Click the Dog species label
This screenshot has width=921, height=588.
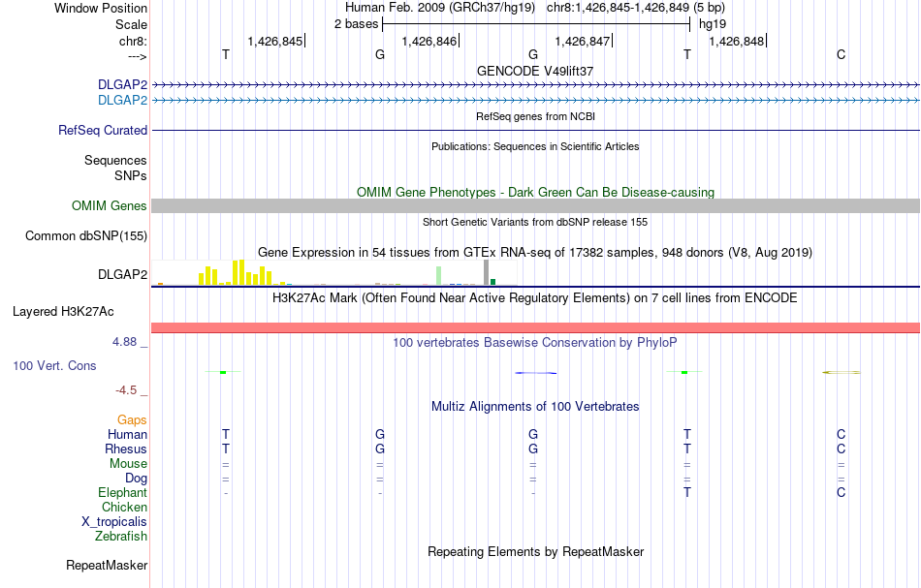point(137,479)
